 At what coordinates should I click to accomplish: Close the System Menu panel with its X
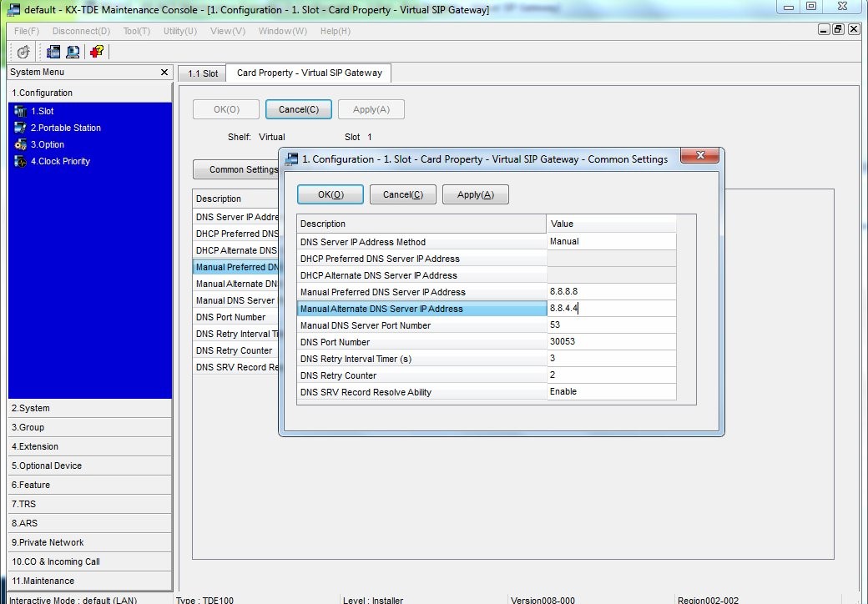click(x=164, y=73)
